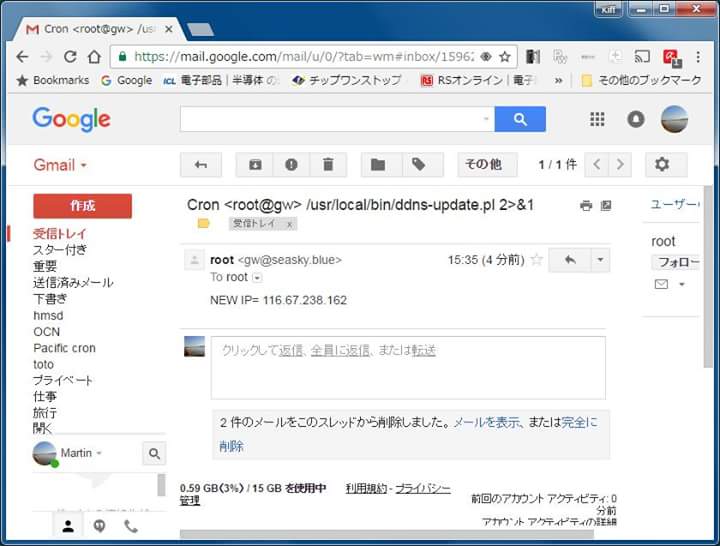Open the hangouts contacts tab icon
720x546 pixels.
tap(68, 526)
